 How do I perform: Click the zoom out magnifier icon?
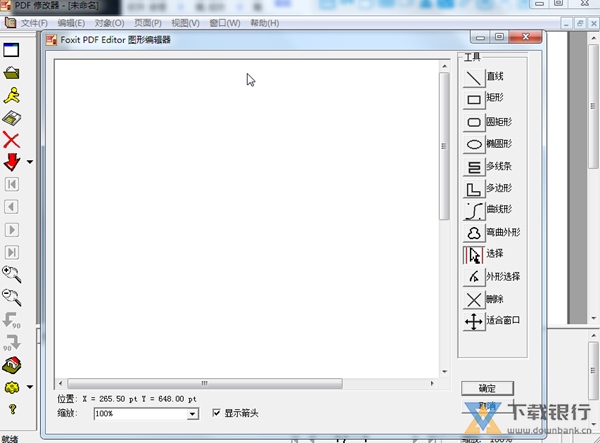pyautogui.click(x=11, y=297)
